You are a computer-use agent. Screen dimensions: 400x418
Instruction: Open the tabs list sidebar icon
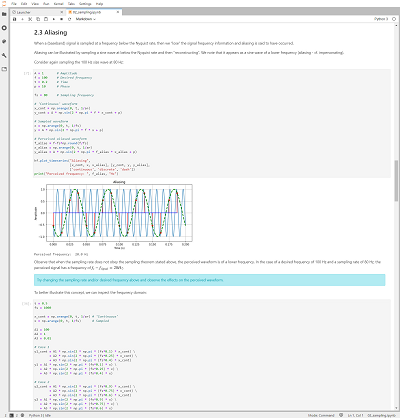pyautogui.click(x=4, y=69)
